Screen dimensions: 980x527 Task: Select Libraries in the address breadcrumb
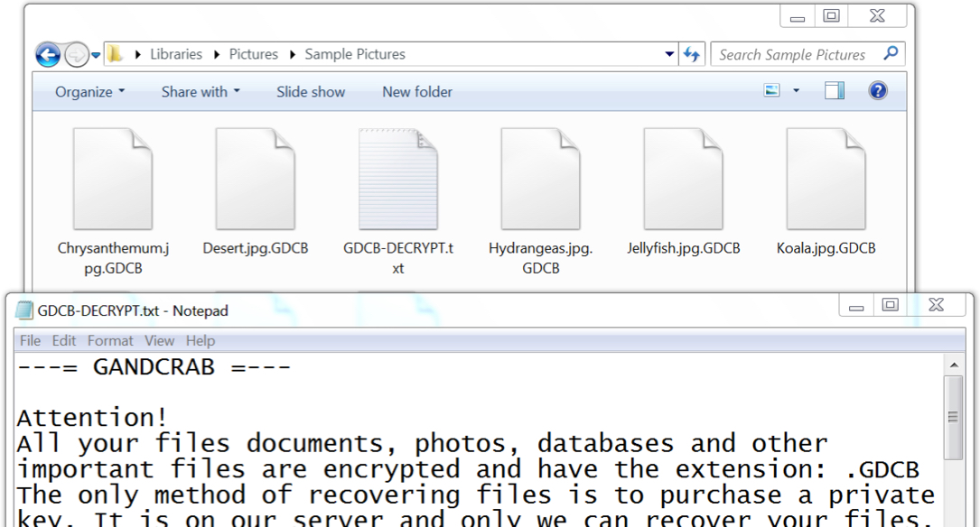(x=175, y=54)
